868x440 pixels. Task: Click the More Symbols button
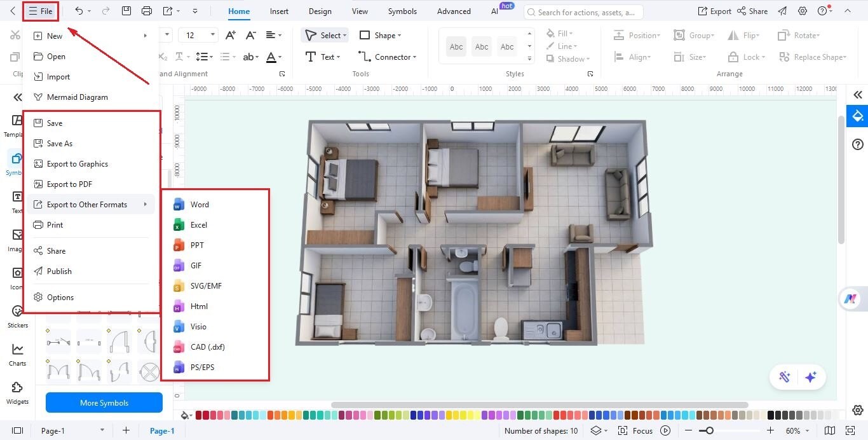(x=104, y=401)
